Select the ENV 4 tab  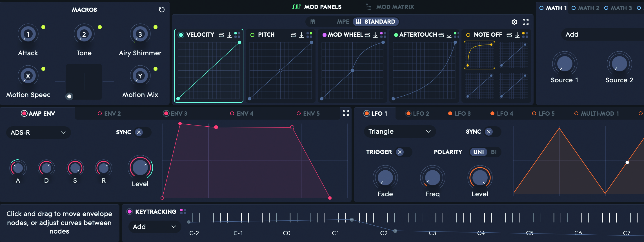(x=242, y=113)
